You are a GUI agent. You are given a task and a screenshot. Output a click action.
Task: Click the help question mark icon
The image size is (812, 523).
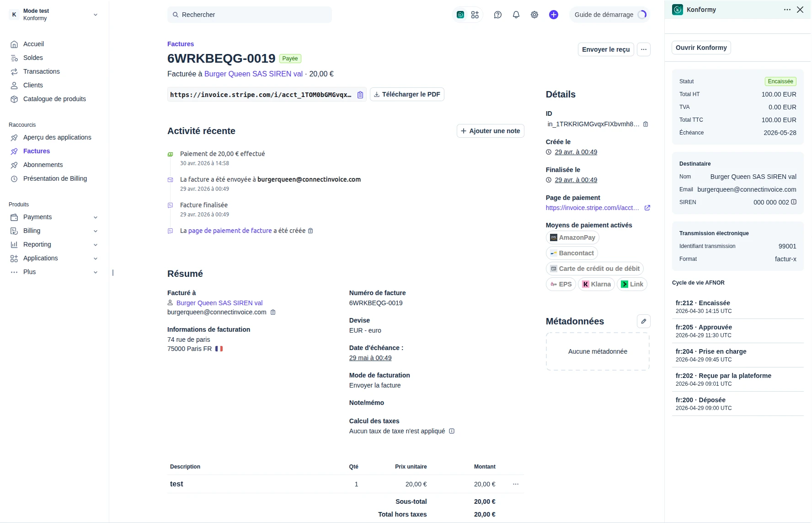[x=498, y=15]
